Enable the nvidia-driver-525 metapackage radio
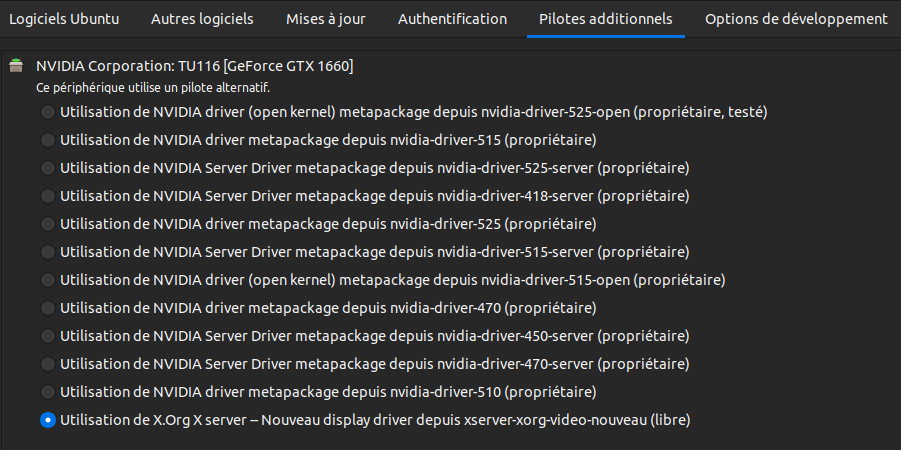The image size is (901, 450). 48,225
